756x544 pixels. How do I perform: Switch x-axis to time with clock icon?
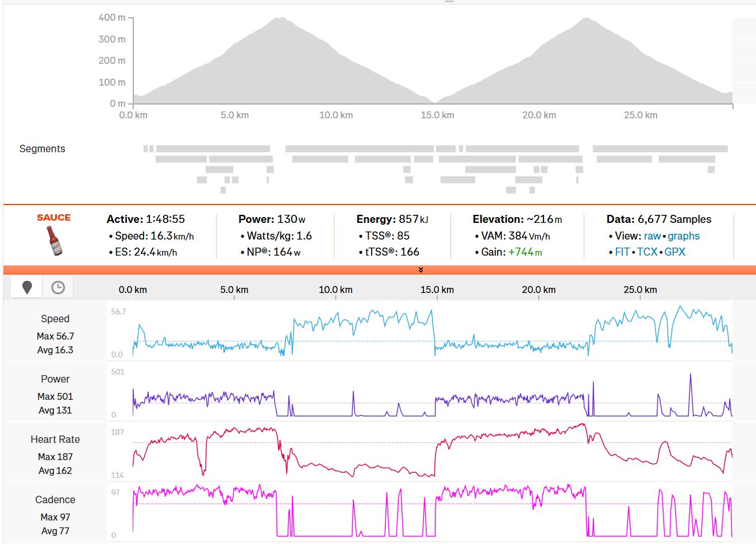pyautogui.click(x=58, y=287)
